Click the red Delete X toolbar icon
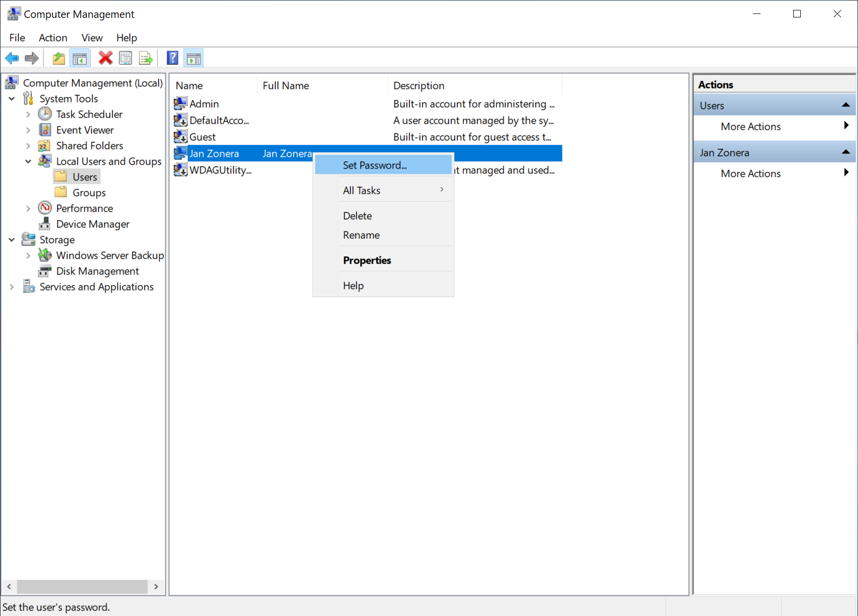Screen dimensions: 858x616 (x=106, y=58)
